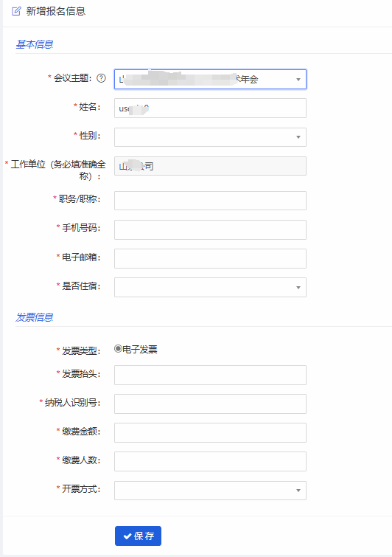Click the 基本信息 section heading
Viewport: 392px width, 557px height.
tap(35, 44)
